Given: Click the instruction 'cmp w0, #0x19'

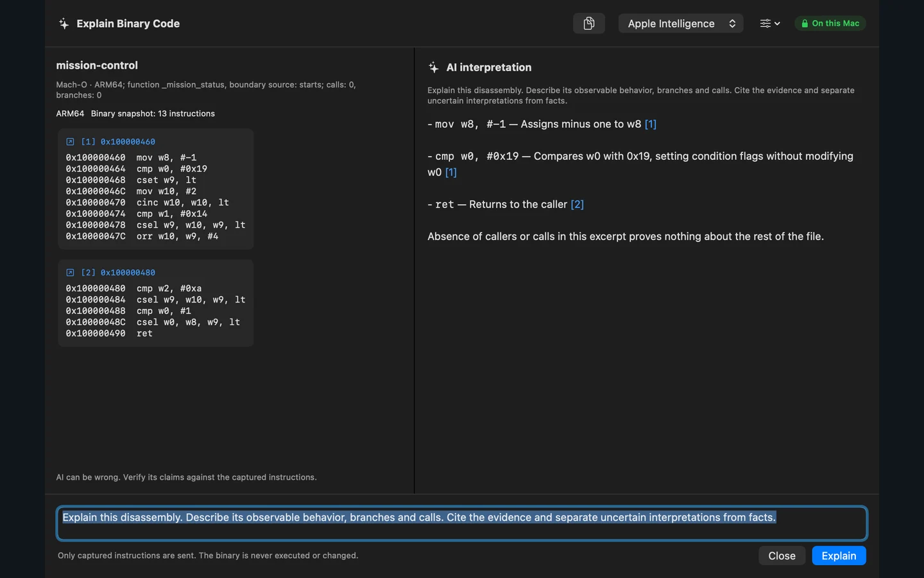Looking at the screenshot, I should (171, 169).
